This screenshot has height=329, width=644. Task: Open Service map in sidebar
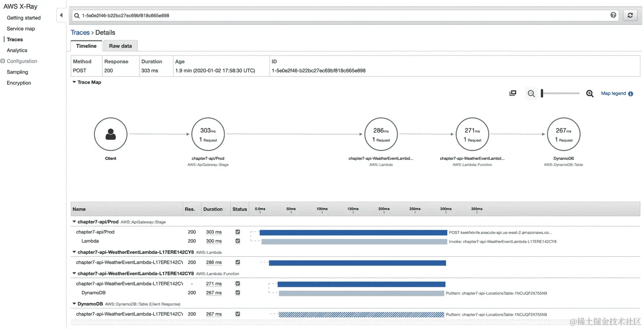(21, 29)
